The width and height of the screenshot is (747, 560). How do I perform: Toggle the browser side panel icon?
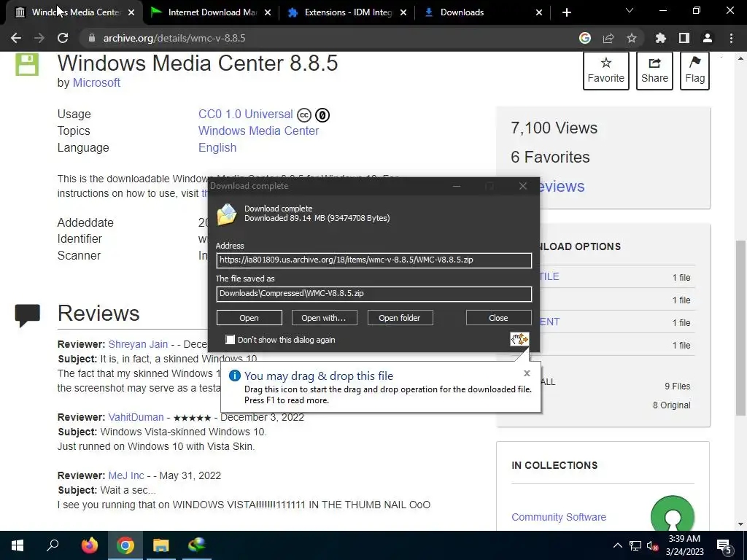pos(684,38)
